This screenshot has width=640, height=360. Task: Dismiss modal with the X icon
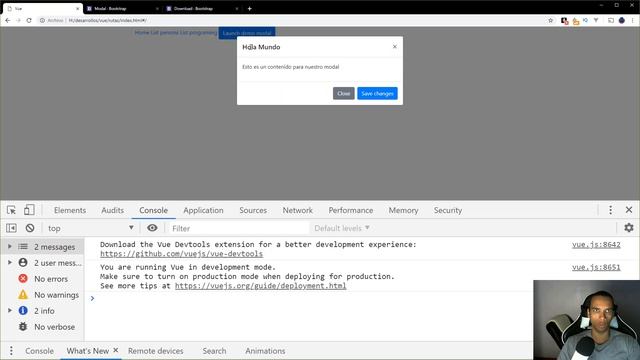coord(395,47)
